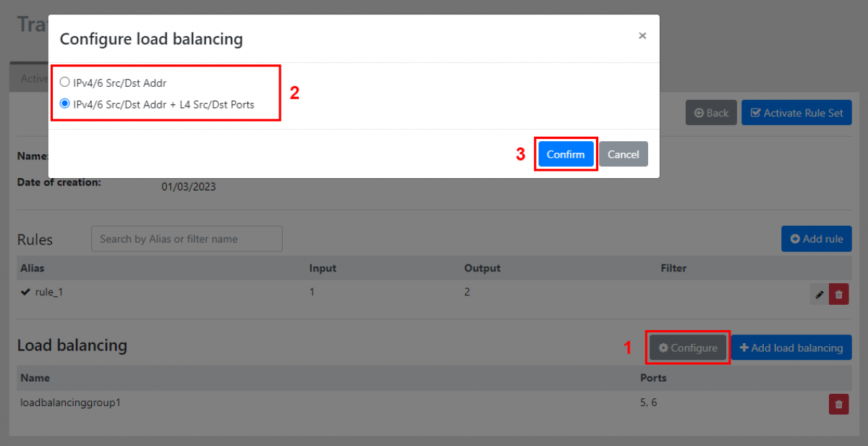Click the Back button

pos(711,113)
